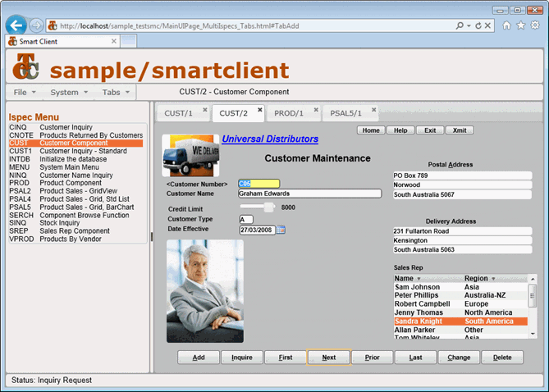
Task: Click the delivery truck logo image
Action: pyautogui.click(x=190, y=155)
